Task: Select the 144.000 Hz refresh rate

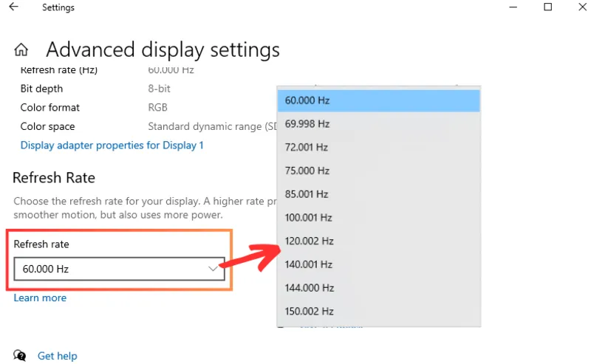Action: (378, 288)
